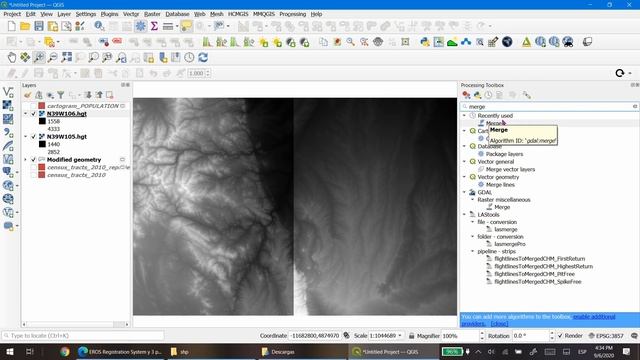Click Remove Layer icon in Layers toolbar
Viewport: 640px width, 360px height.
point(110,95)
